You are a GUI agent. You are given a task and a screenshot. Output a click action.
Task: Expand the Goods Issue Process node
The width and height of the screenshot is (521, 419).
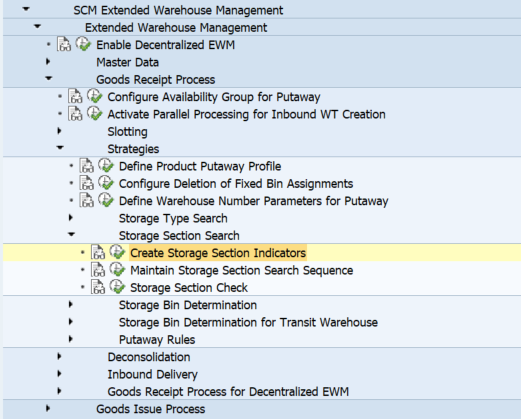(x=48, y=408)
